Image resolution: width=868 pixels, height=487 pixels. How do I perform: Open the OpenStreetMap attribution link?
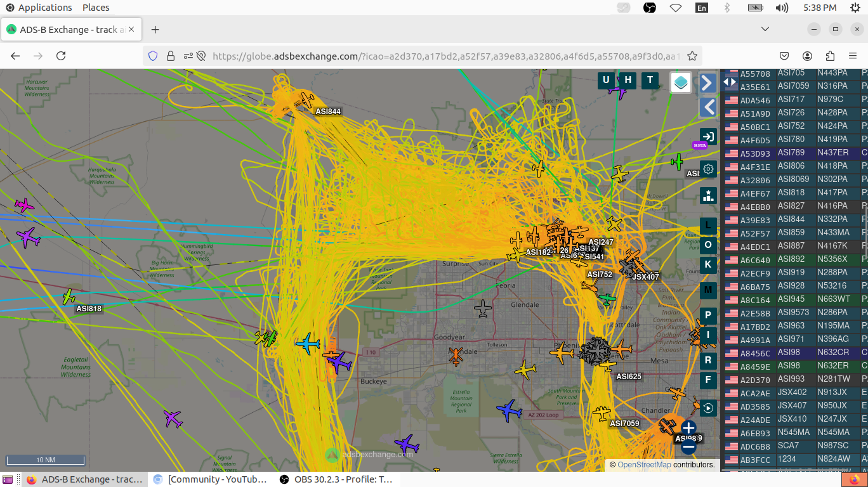coord(644,465)
